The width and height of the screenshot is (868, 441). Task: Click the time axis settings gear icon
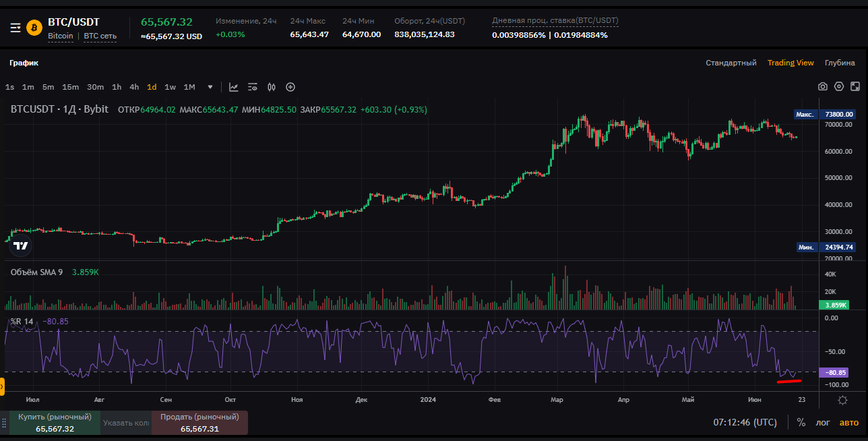[842, 400]
